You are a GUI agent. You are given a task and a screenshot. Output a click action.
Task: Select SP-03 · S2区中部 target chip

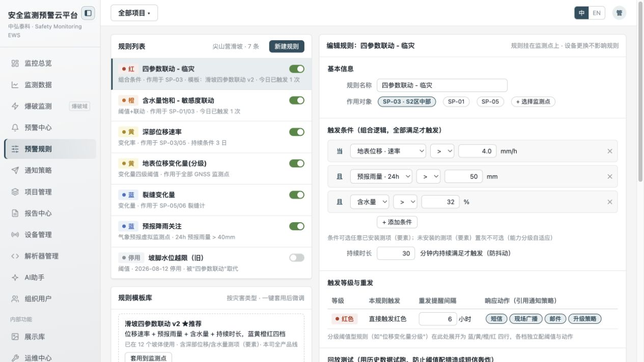(x=407, y=102)
